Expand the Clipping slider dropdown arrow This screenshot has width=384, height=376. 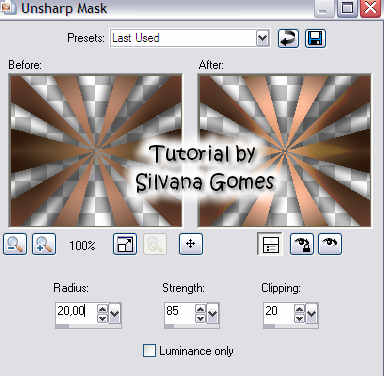(x=311, y=313)
